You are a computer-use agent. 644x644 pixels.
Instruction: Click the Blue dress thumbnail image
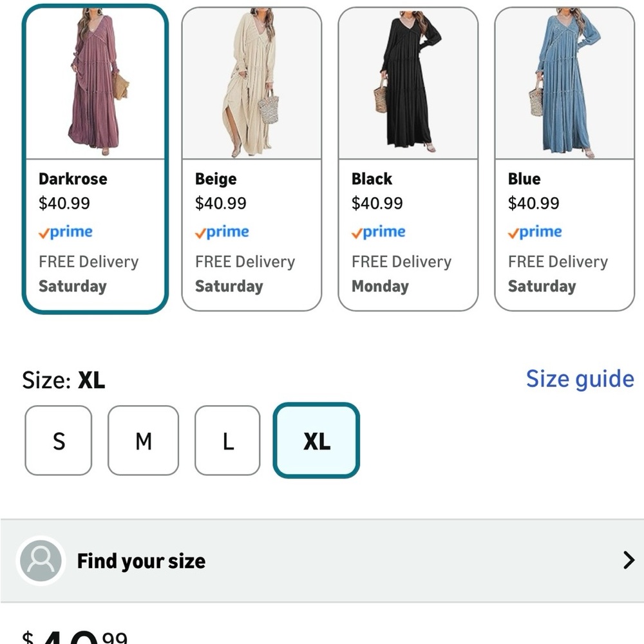(x=564, y=83)
